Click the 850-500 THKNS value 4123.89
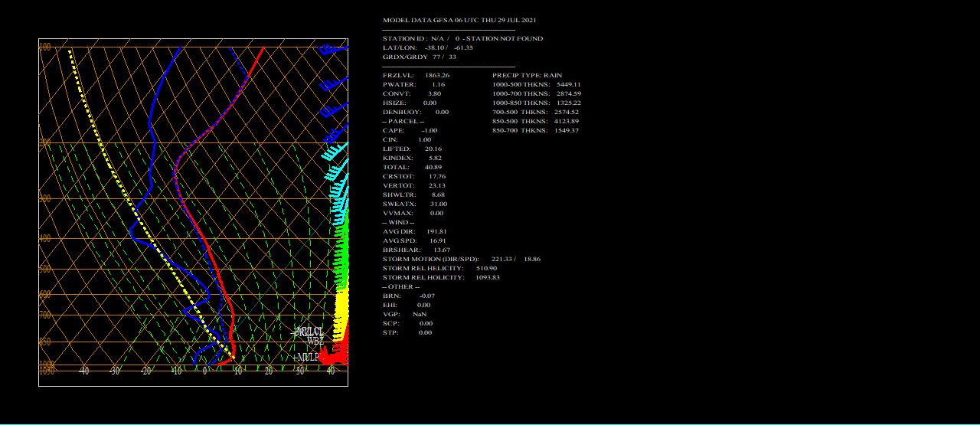The width and height of the screenshot is (980, 425). 567,121
